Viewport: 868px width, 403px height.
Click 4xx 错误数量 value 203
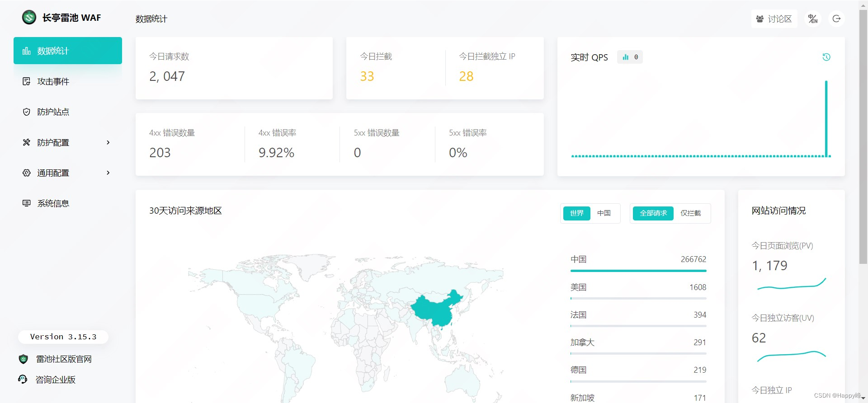pos(160,153)
